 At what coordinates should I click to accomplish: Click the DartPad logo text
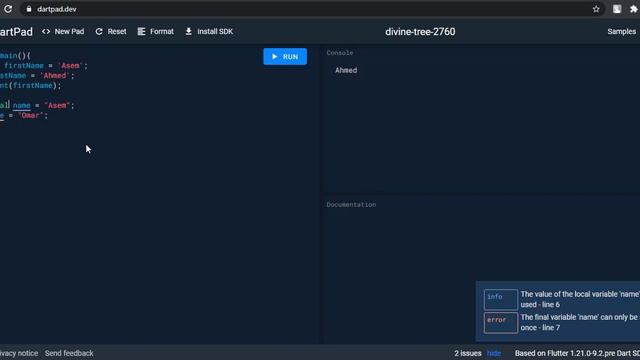tap(16, 32)
